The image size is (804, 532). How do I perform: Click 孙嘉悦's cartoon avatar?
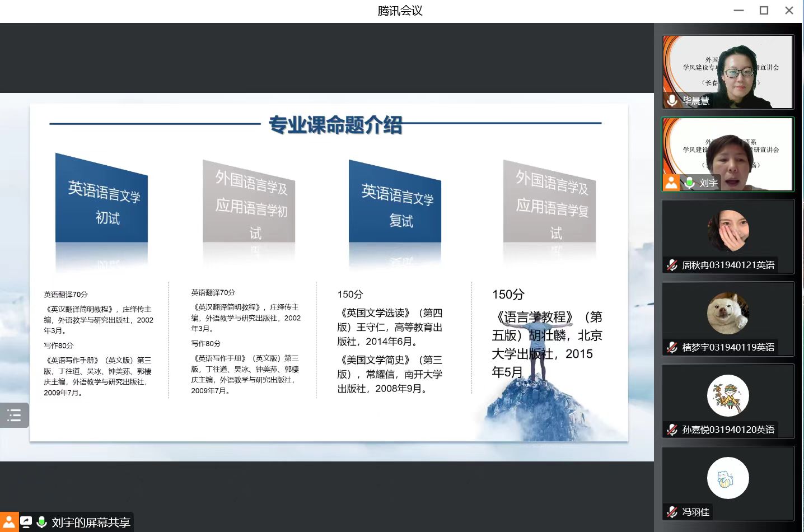coord(728,395)
